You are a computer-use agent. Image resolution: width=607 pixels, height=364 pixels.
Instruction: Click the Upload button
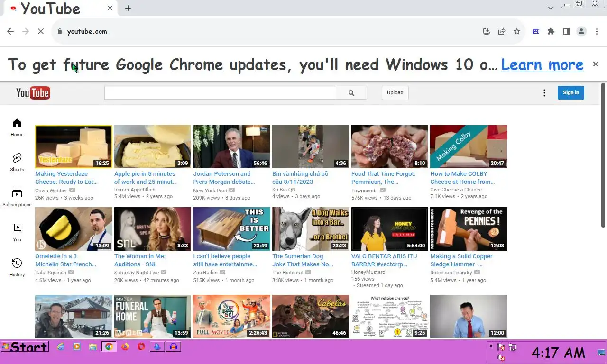point(395,93)
